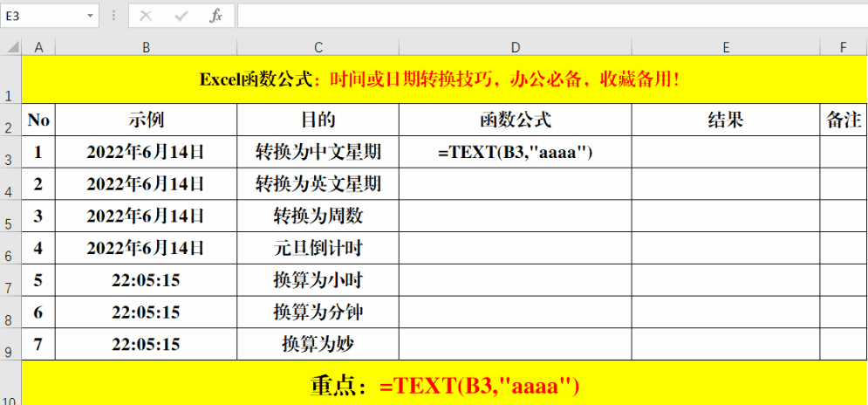Open the Name Box dropdown arrow

click(x=90, y=16)
